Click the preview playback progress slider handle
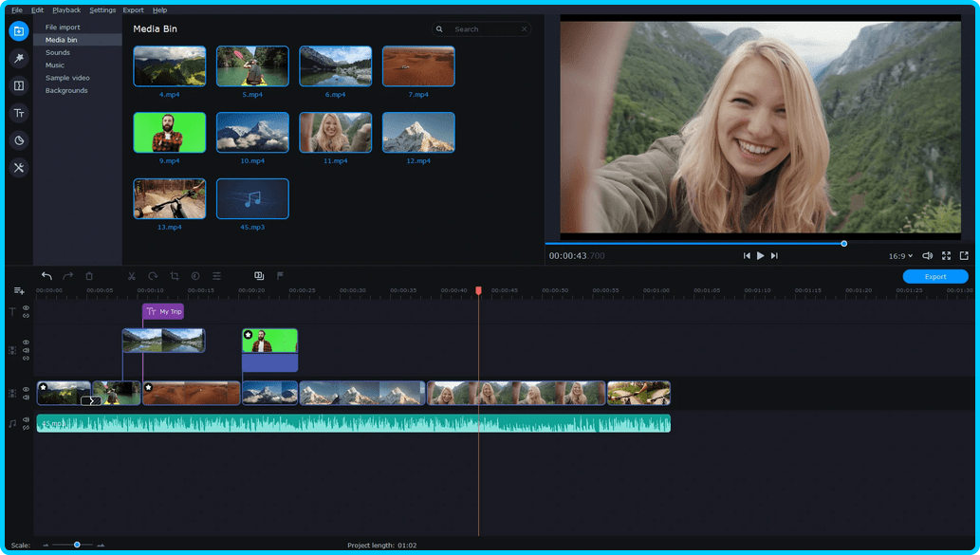 843,244
